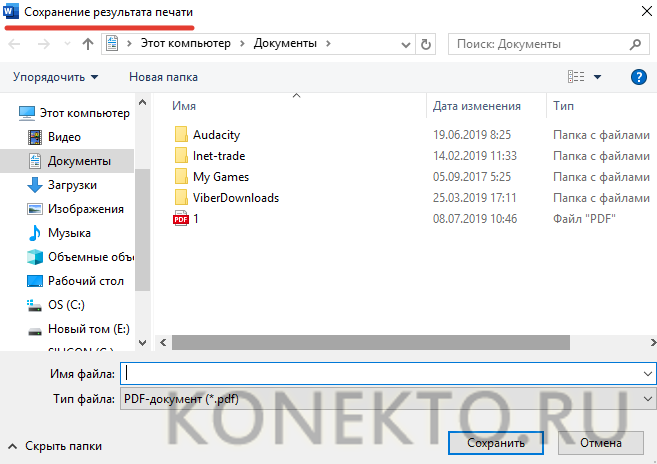Collapse the Этот компьютер tree node
Image resolution: width=657 pixels, height=464 pixels.
pyautogui.click(x=10, y=113)
